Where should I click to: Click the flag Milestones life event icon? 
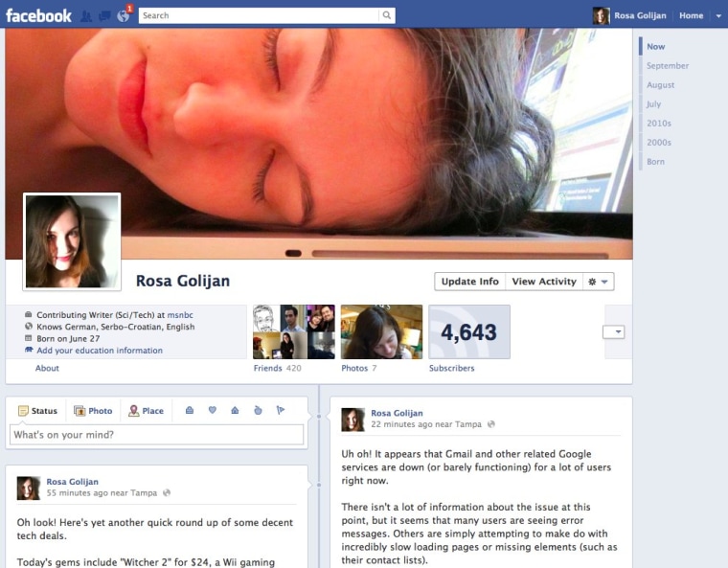point(281,410)
